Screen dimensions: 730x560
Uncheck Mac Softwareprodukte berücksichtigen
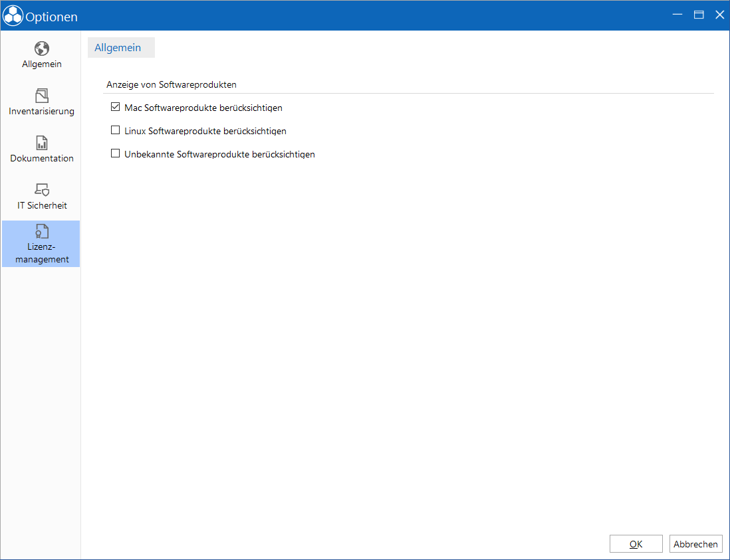[115, 108]
